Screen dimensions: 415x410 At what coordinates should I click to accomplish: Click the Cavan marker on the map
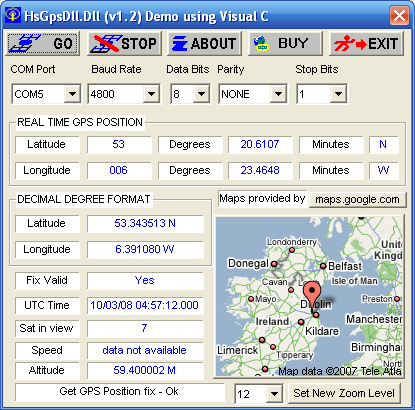click(x=291, y=290)
